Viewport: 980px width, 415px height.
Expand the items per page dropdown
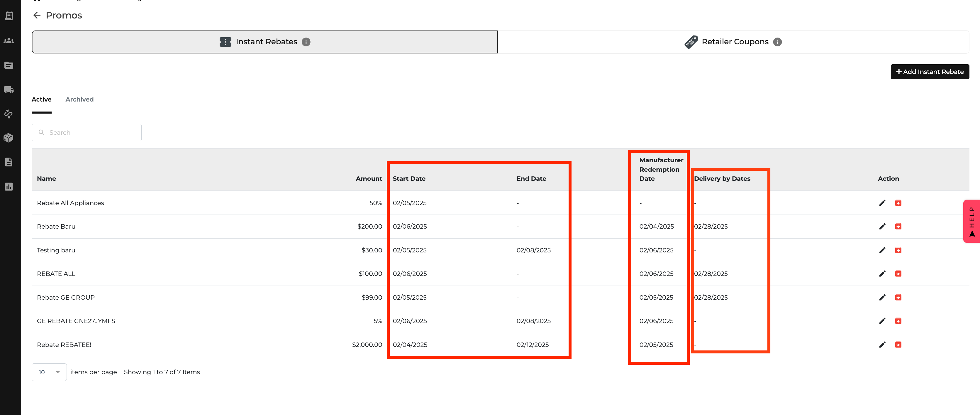[x=49, y=372]
